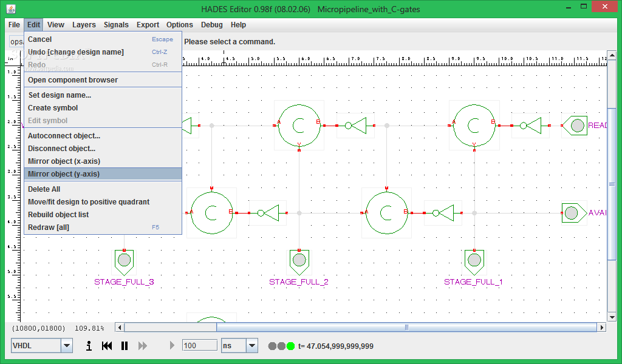Image resolution: width=622 pixels, height=364 pixels.
Task: Click the simulation info icon
Action: 89,346
